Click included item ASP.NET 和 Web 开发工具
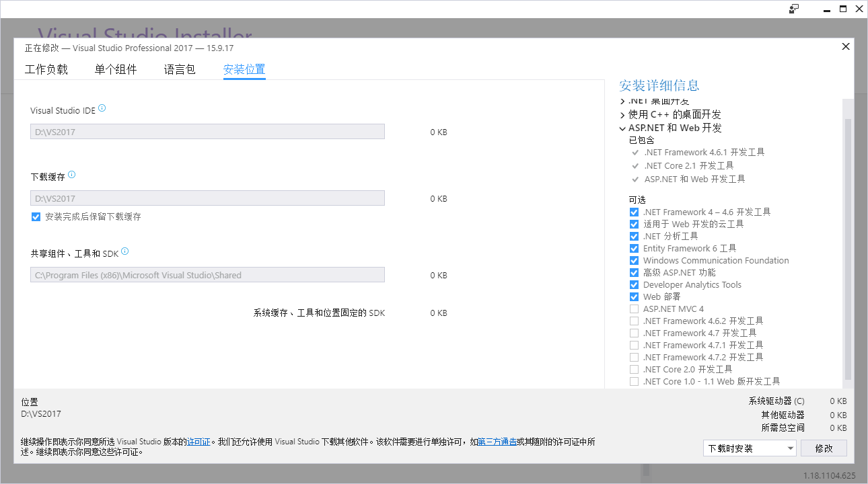 coord(694,179)
